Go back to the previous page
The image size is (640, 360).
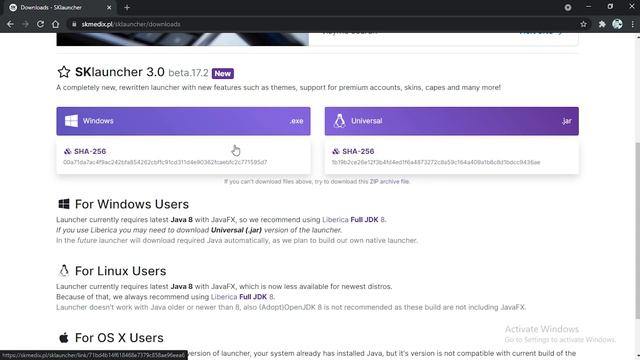pyautogui.click(x=10, y=24)
